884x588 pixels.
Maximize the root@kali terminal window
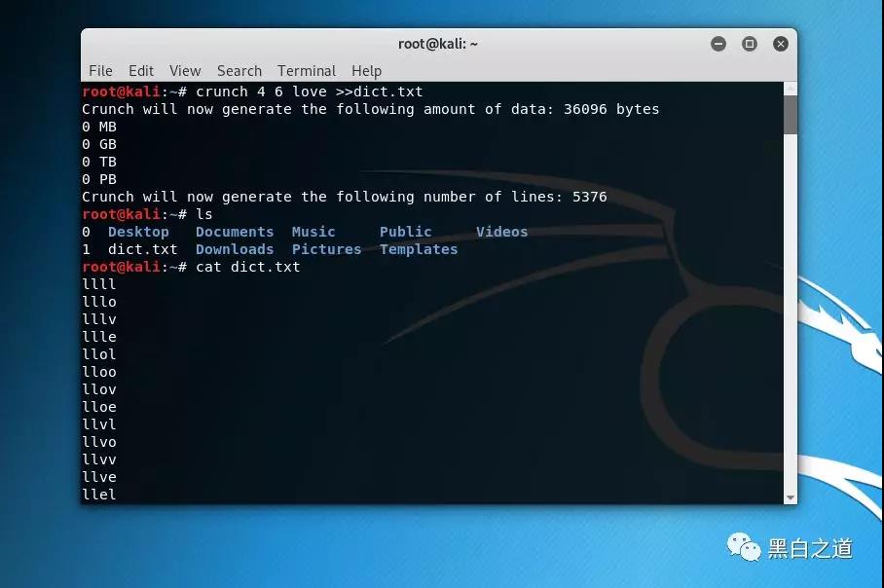click(750, 44)
